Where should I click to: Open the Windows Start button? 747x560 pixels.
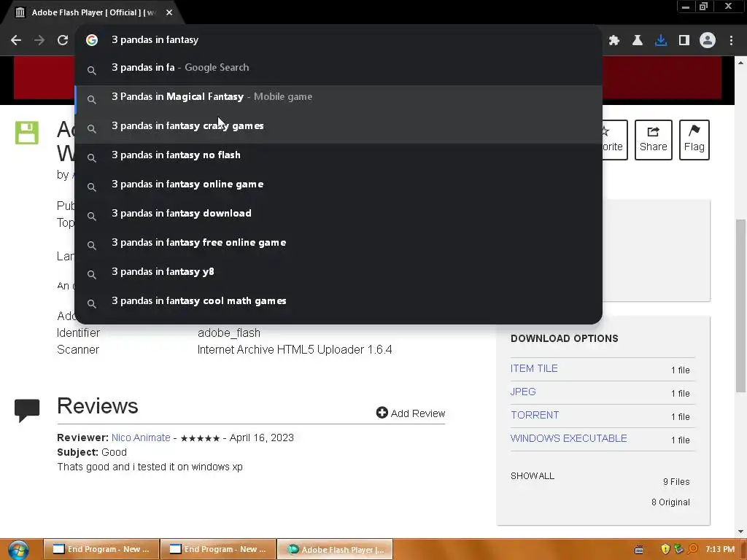[18, 550]
